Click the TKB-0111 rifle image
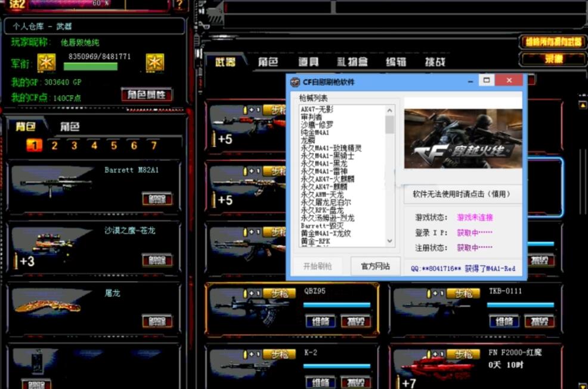 point(435,305)
